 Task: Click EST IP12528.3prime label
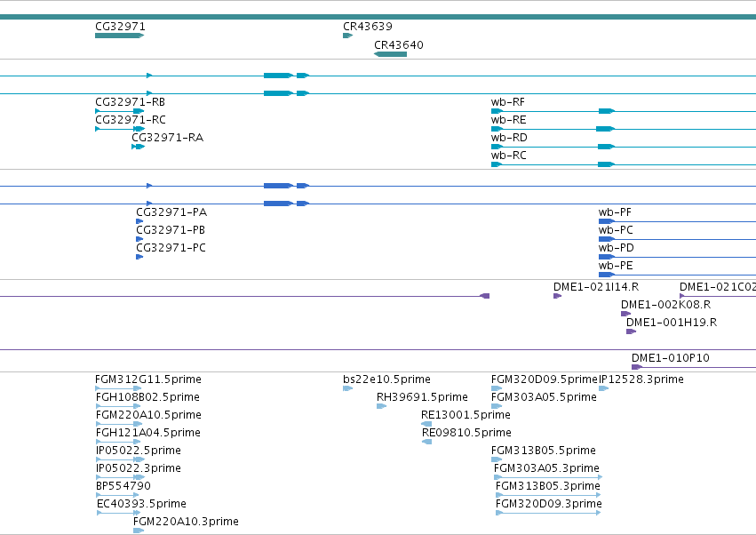[641, 379]
